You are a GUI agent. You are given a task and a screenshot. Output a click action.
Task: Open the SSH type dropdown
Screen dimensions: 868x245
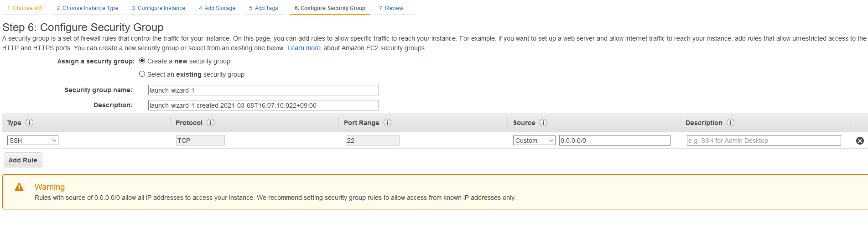[33, 141]
